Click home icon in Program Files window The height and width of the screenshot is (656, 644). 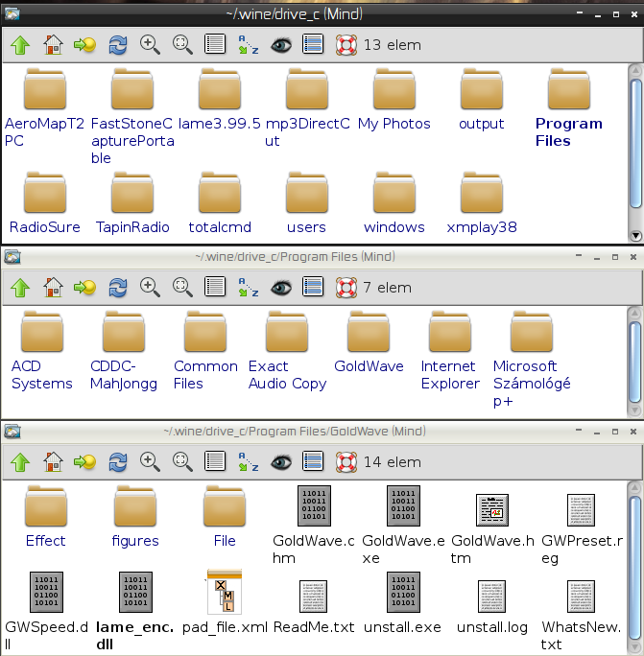(53, 288)
